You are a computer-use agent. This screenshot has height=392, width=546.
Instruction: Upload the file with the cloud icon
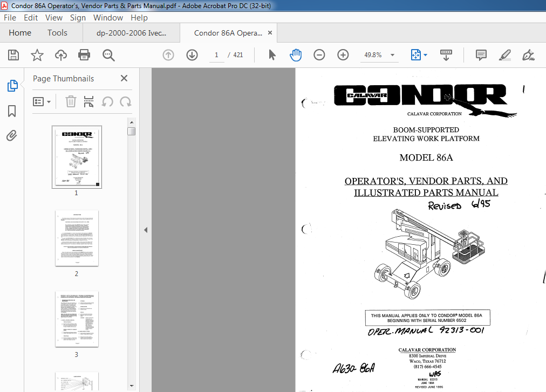(x=61, y=55)
